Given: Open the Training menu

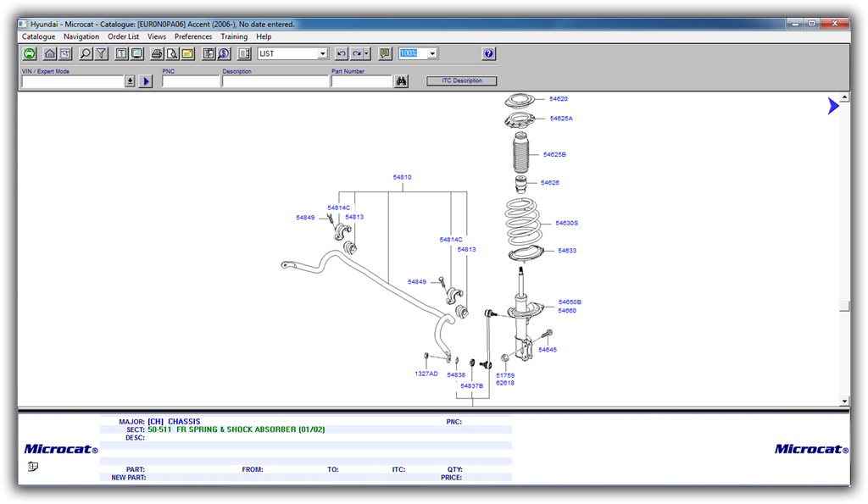Looking at the screenshot, I should point(234,36).
